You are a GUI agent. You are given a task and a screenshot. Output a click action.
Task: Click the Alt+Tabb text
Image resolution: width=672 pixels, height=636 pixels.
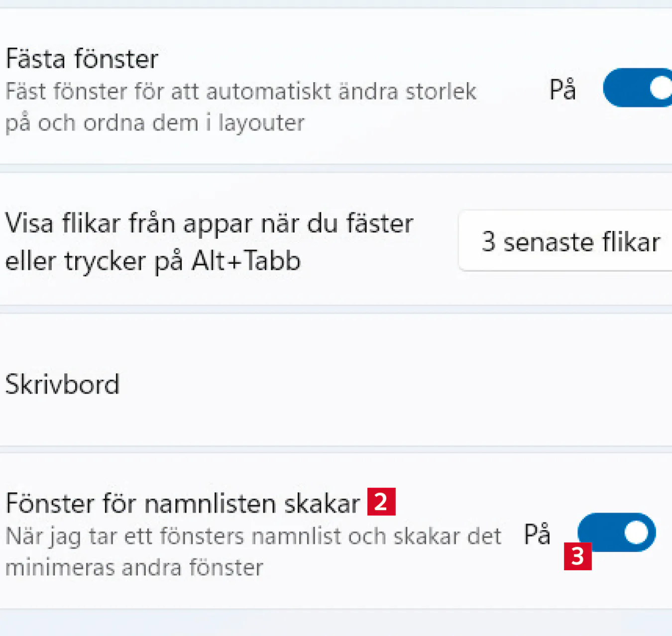[x=246, y=261]
